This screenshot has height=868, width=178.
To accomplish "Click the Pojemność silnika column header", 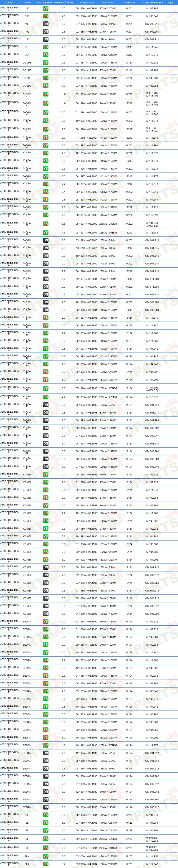I will tap(63, 2).
